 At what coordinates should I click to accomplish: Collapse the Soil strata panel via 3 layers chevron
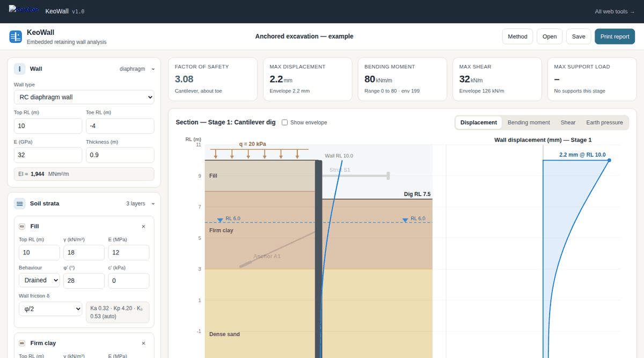coord(153,203)
